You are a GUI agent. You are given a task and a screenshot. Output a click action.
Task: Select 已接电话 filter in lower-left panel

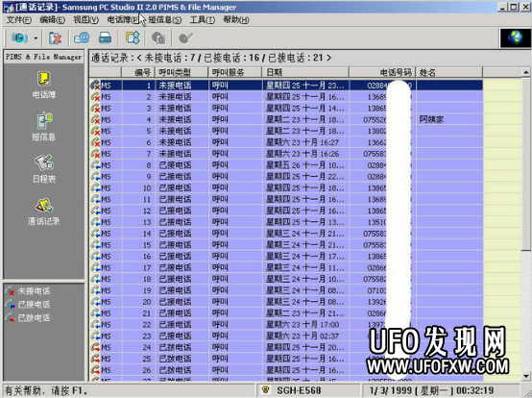(28, 305)
